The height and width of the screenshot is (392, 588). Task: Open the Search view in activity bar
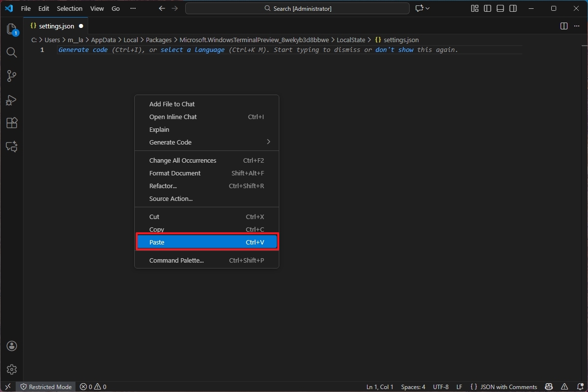tap(12, 52)
